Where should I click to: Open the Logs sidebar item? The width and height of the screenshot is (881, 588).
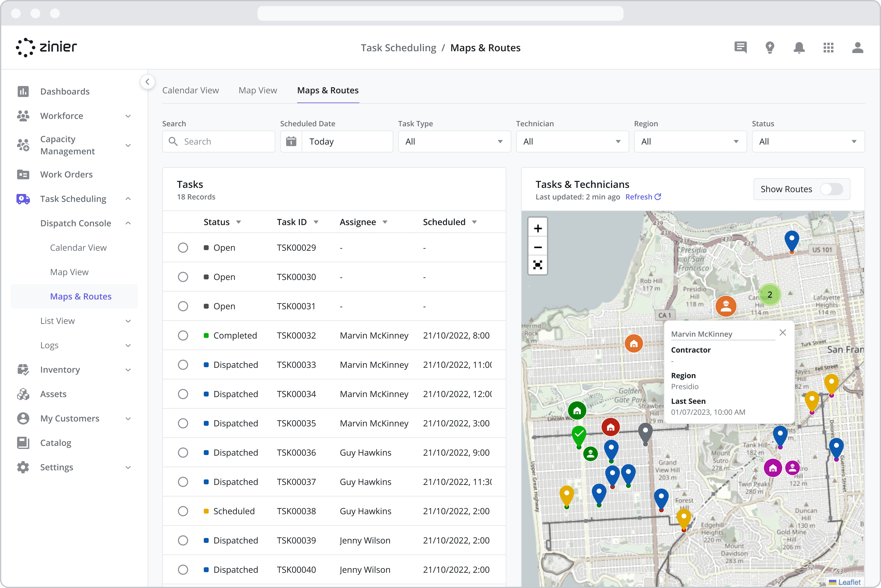(x=49, y=345)
